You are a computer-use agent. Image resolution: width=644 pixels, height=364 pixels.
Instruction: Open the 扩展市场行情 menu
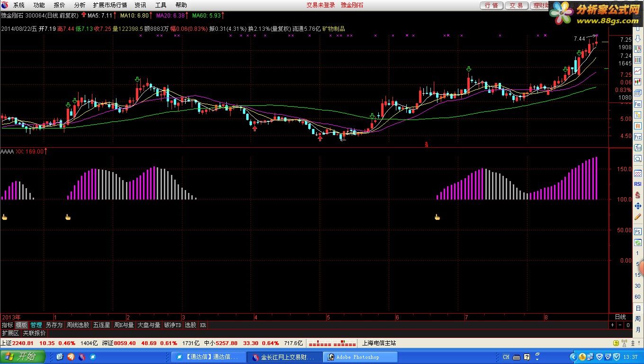point(110,5)
